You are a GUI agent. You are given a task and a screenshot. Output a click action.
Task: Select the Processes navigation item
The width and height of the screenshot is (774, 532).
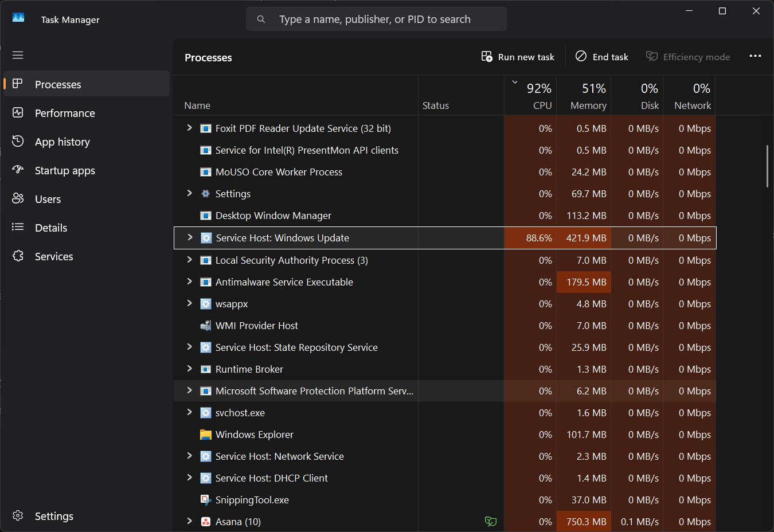point(58,84)
